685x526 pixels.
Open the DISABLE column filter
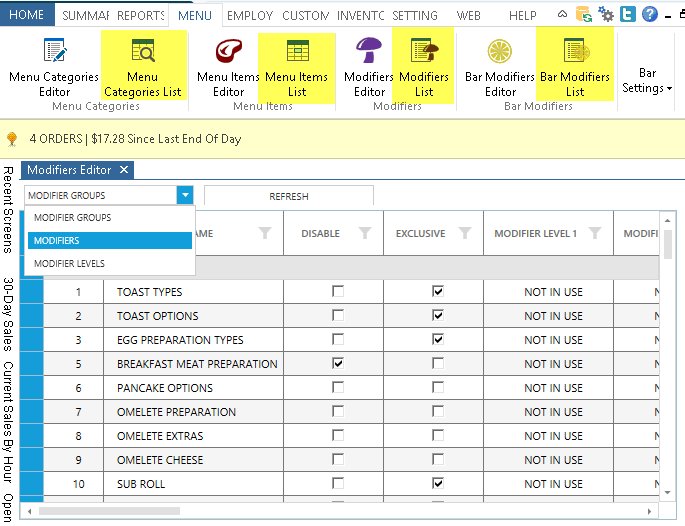(x=364, y=234)
